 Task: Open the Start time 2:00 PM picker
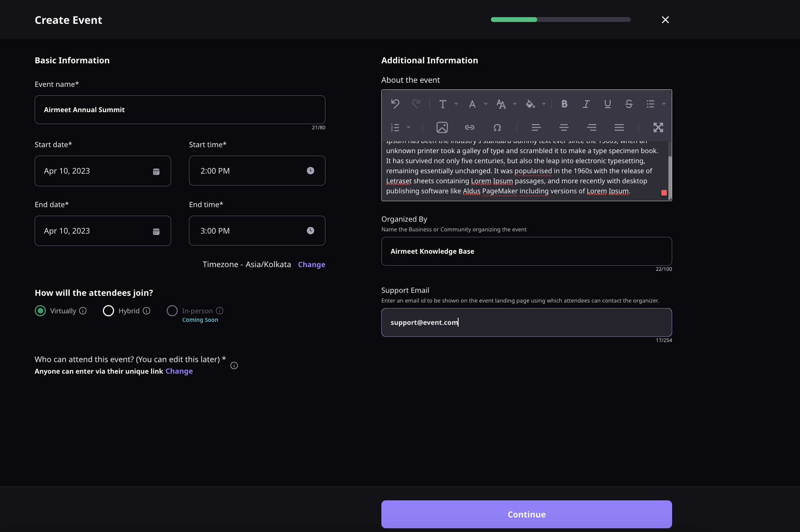257,171
